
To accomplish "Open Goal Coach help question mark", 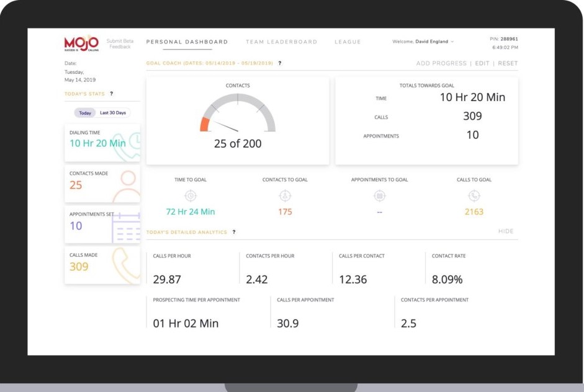I will (x=280, y=63).
